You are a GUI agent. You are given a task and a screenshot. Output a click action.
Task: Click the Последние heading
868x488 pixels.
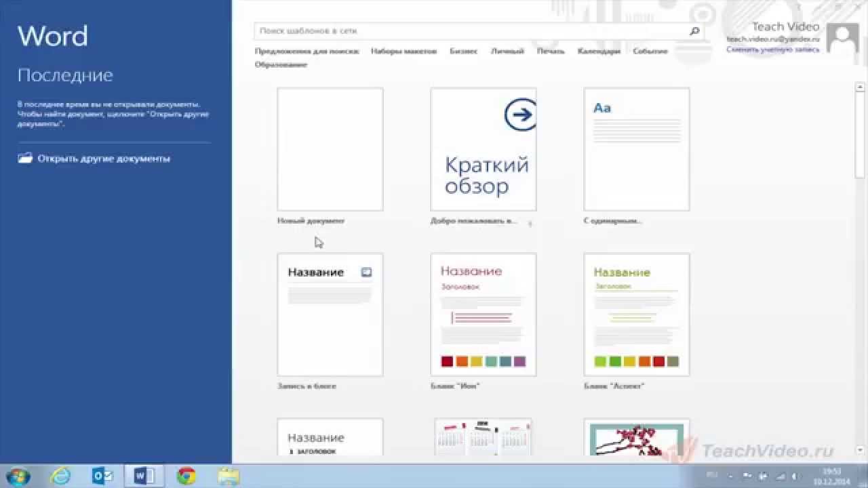(65, 75)
